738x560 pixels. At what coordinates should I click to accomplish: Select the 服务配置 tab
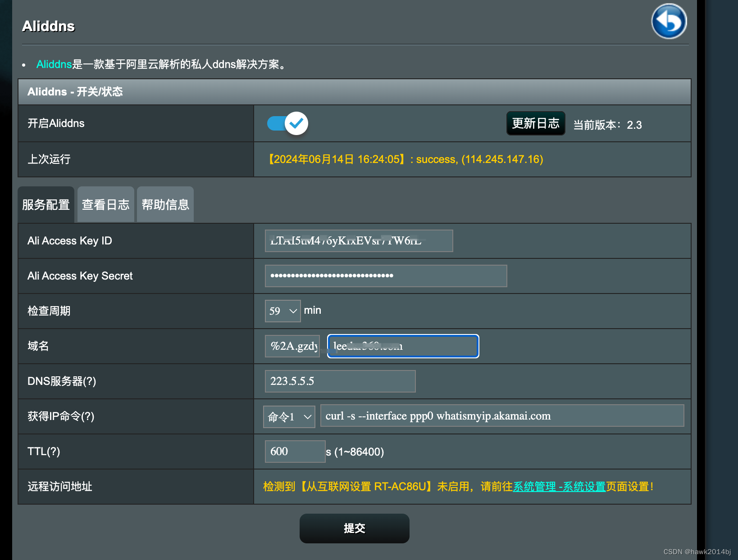pos(46,204)
